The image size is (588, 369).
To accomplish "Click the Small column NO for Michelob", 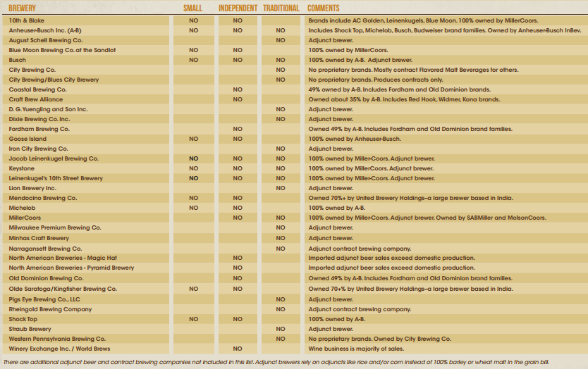I will [x=192, y=208].
